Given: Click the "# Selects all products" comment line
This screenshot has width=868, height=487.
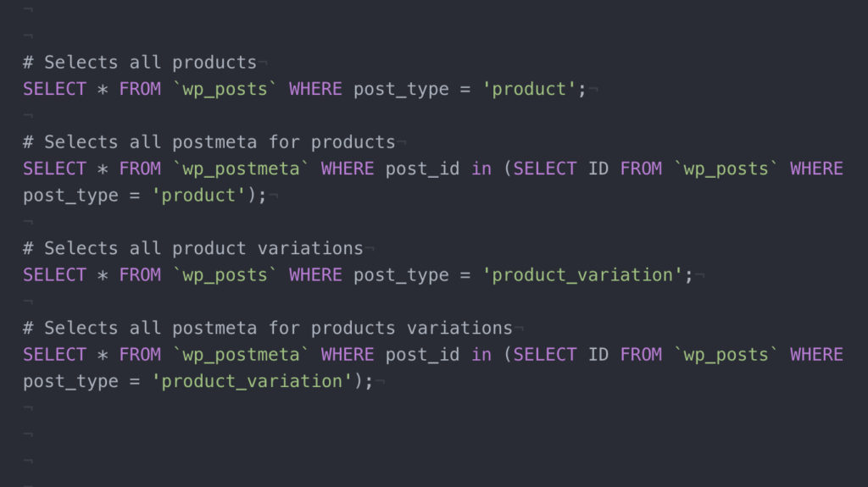Looking at the screenshot, I should pos(140,62).
